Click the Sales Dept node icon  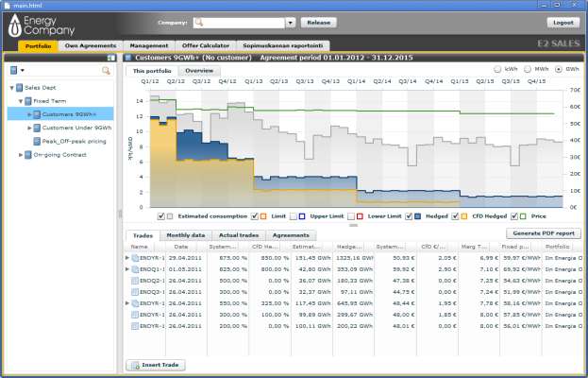coord(20,88)
